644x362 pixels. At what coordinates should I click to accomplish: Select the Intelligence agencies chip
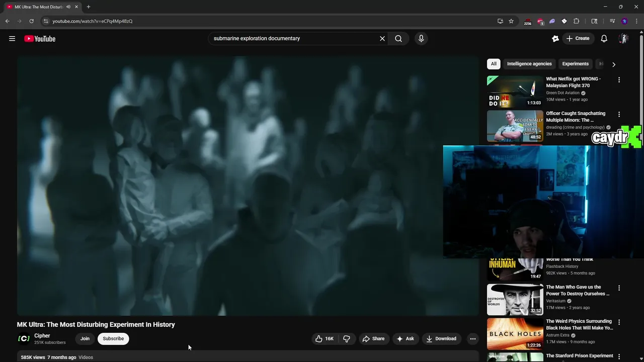(x=529, y=64)
